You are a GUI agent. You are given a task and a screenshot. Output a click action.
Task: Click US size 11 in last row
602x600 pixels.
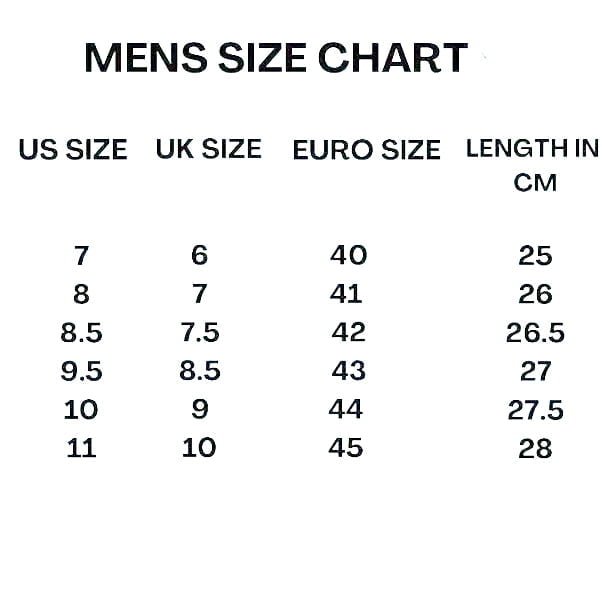coord(81,448)
